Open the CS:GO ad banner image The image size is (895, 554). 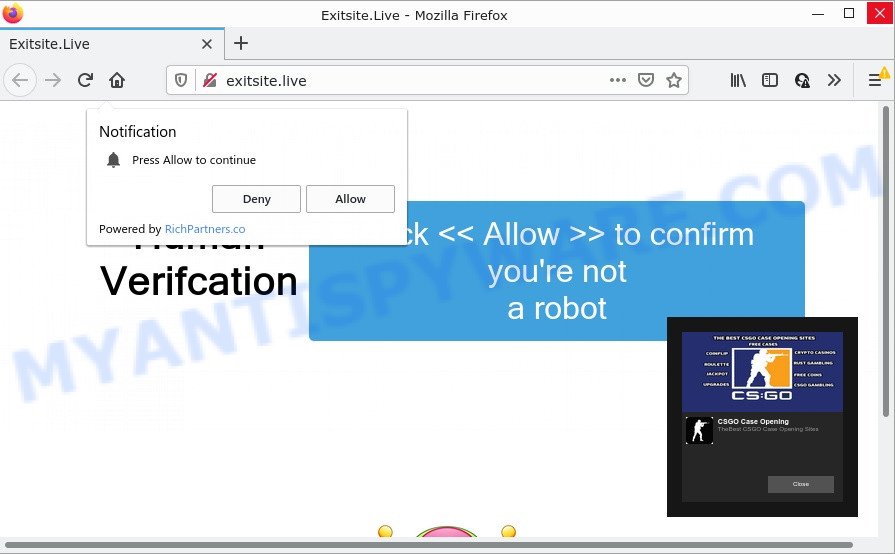[762, 371]
